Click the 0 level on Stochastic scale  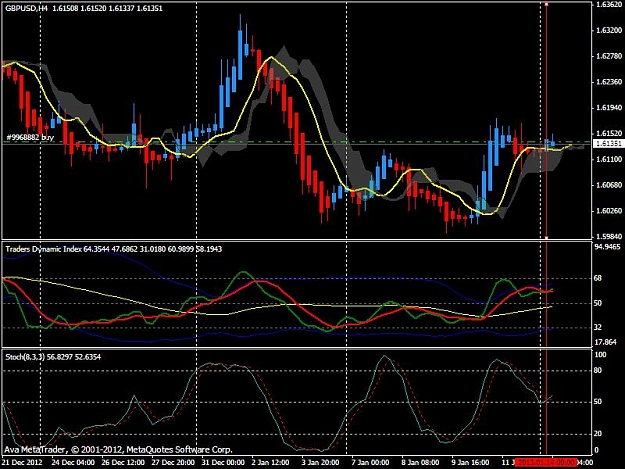[596, 450]
